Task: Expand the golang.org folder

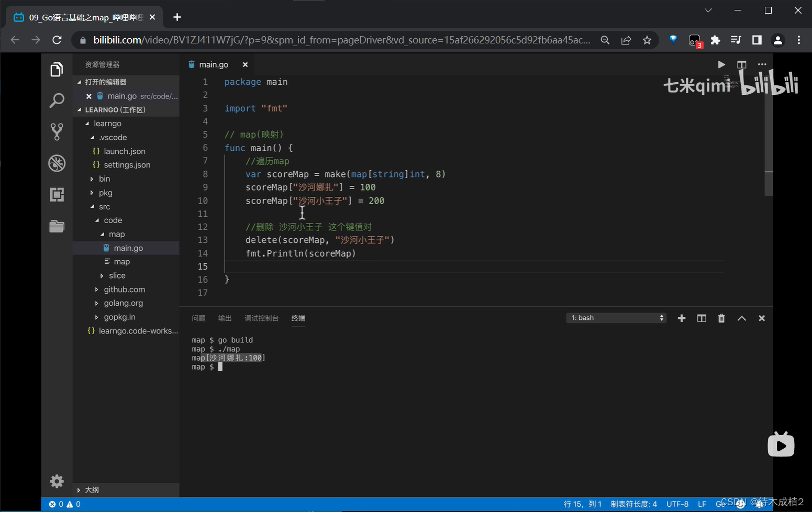Action: tap(126, 303)
